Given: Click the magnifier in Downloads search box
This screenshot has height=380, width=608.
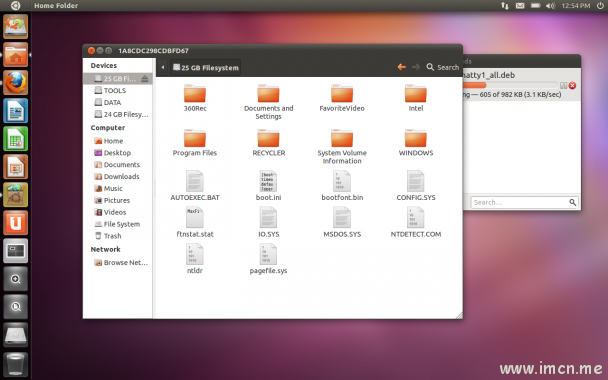Looking at the screenshot, I should pos(573,202).
